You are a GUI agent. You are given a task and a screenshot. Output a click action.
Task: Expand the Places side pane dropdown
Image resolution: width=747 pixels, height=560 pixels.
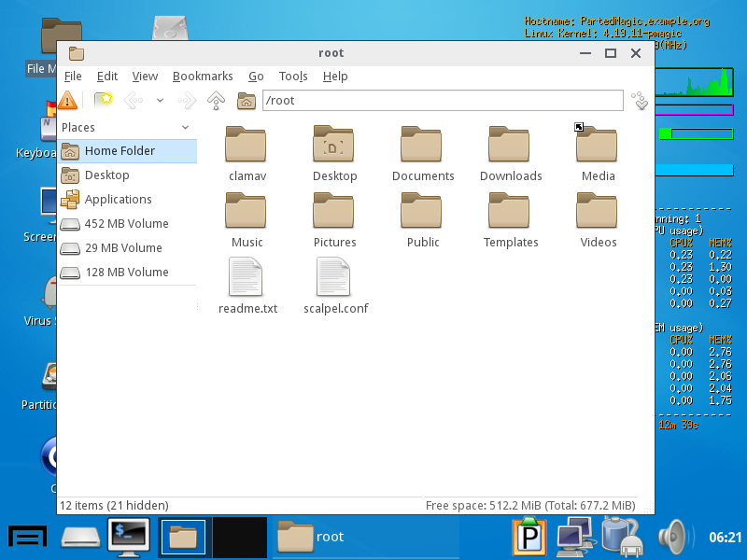point(185,128)
